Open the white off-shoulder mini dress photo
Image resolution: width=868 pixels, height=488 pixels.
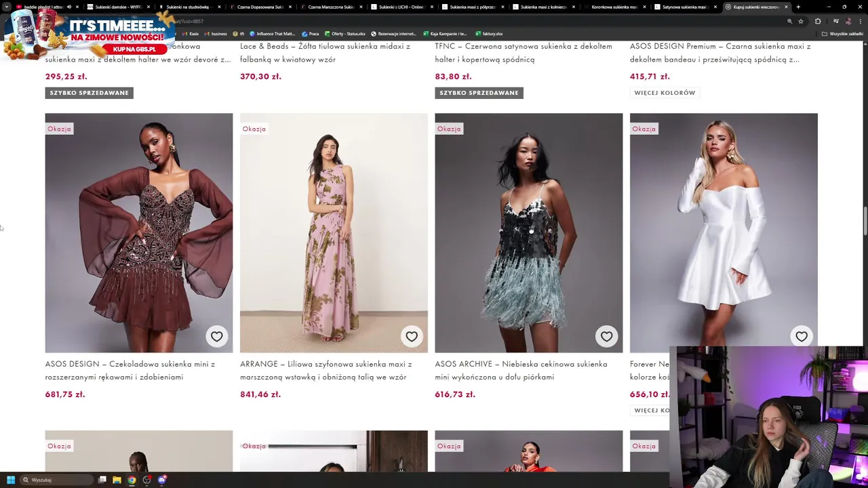tap(724, 233)
